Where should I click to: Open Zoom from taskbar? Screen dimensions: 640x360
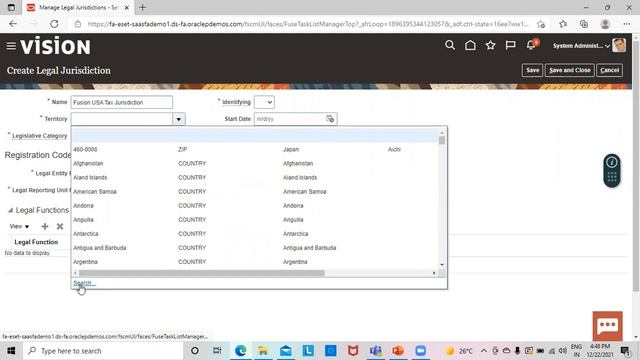click(x=420, y=351)
